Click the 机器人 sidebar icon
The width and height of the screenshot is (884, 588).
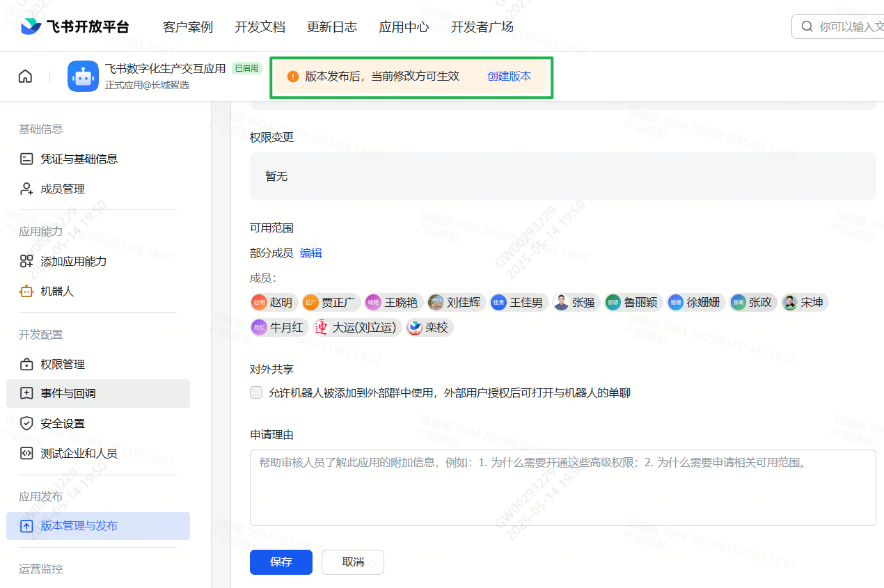(x=26, y=292)
